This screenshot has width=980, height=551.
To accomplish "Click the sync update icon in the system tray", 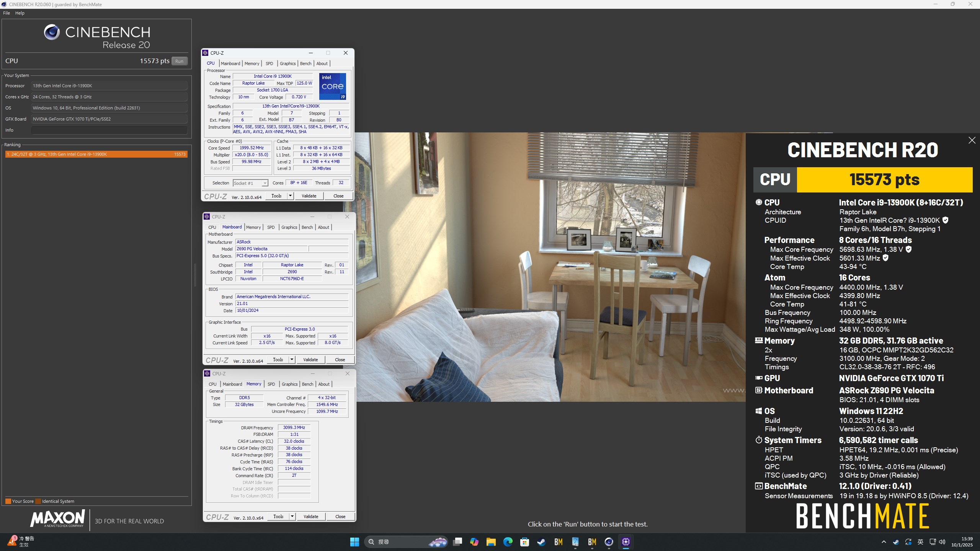I will tap(908, 542).
